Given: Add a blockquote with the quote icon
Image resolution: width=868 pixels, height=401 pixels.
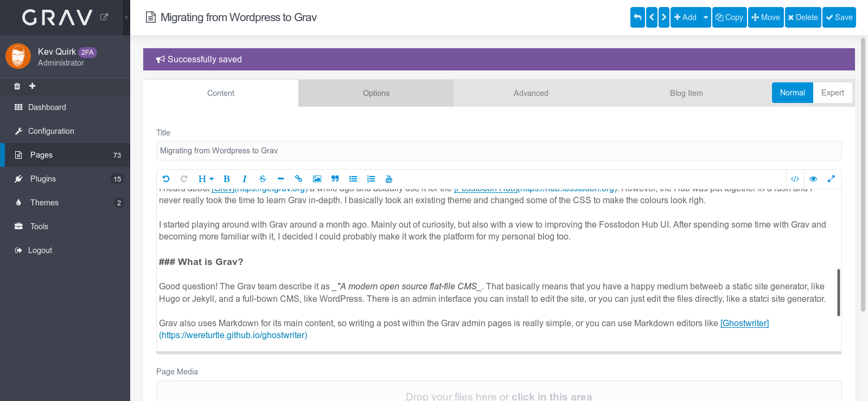Looking at the screenshot, I should coord(335,179).
